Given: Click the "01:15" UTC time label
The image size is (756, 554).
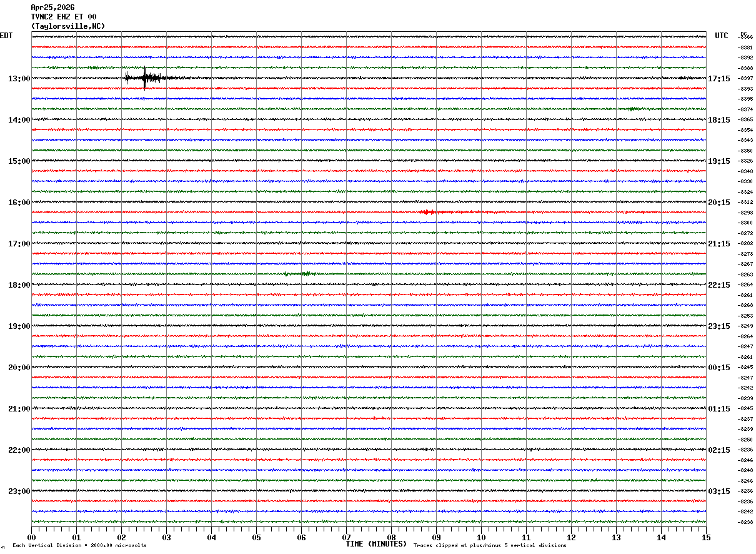Looking at the screenshot, I should coord(719,409).
